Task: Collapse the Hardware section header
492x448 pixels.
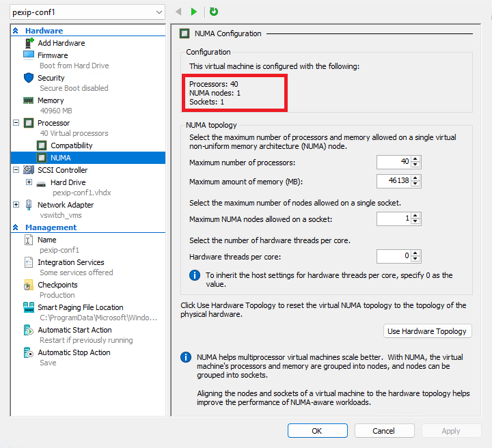Action: click(16, 31)
